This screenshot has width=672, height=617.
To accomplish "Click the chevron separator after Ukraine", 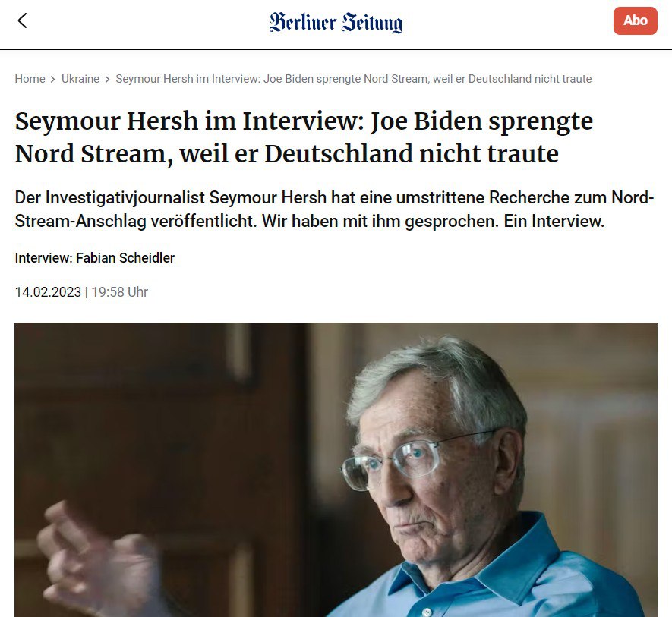I will [x=107, y=79].
